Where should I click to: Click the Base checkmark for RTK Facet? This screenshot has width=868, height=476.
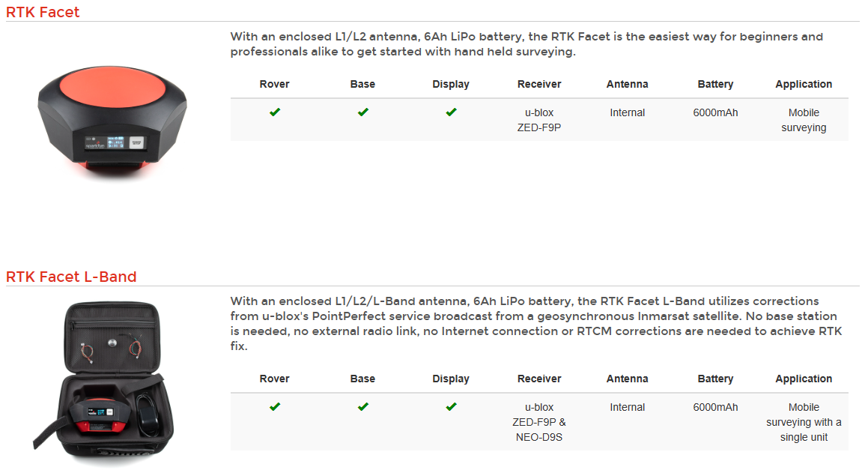click(x=362, y=112)
